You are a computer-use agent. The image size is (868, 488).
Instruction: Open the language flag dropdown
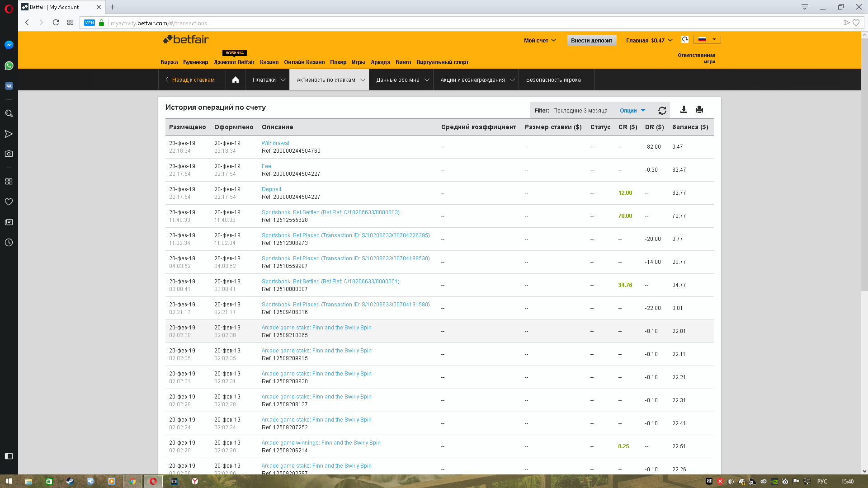coord(708,39)
